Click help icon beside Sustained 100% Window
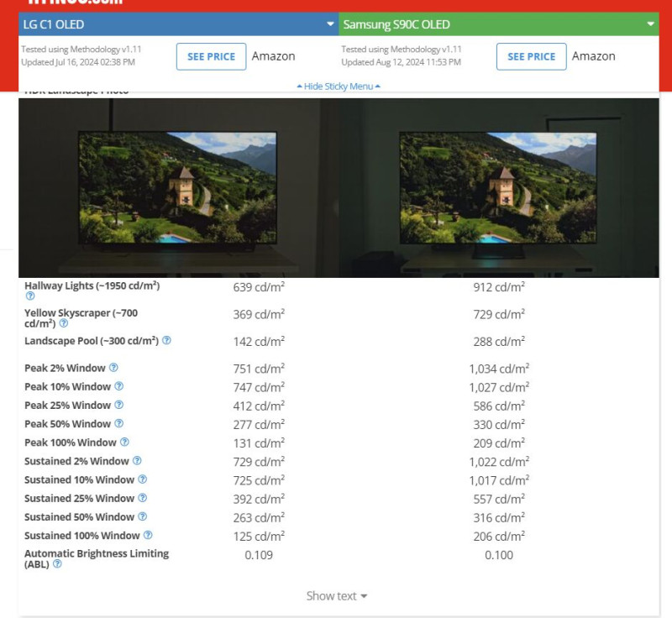The height and width of the screenshot is (618, 672). pos(148,535)
